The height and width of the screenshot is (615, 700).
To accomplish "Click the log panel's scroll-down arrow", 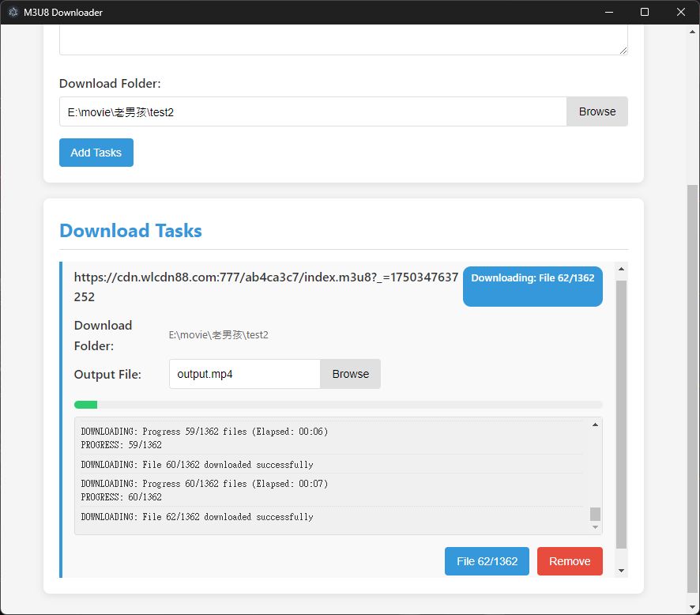I will pyautogui.click(x=596, y=527).
